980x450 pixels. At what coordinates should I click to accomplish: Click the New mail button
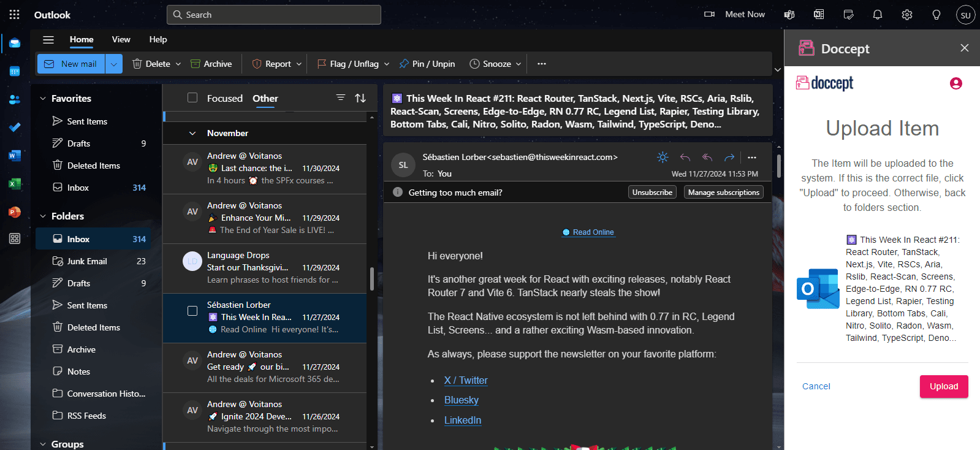[x=71, y=64]
